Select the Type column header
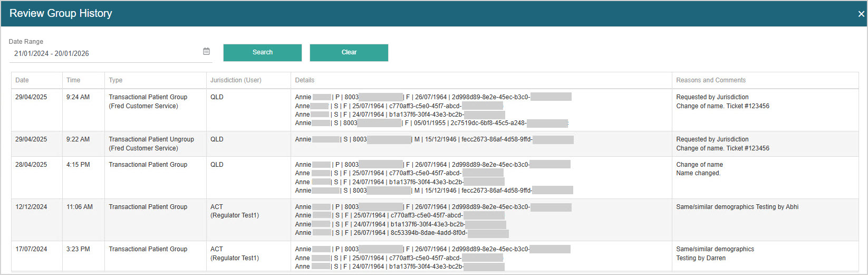The height and width of the screenshot is (275, 868). pos(115,80)
